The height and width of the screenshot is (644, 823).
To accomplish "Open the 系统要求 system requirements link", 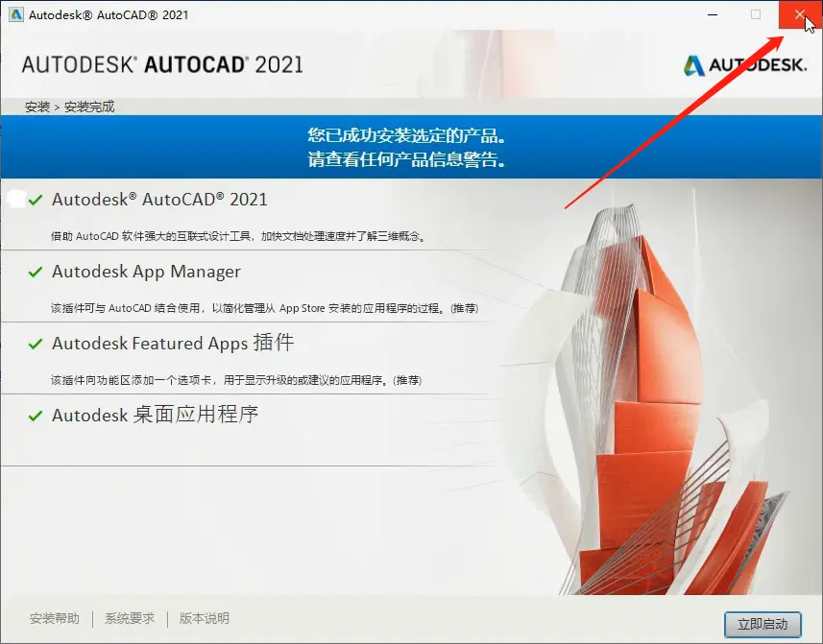I will point(130,618).
